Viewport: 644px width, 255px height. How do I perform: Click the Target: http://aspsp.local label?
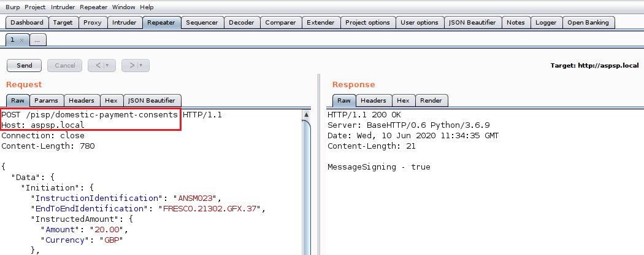(x=594, y=65)
